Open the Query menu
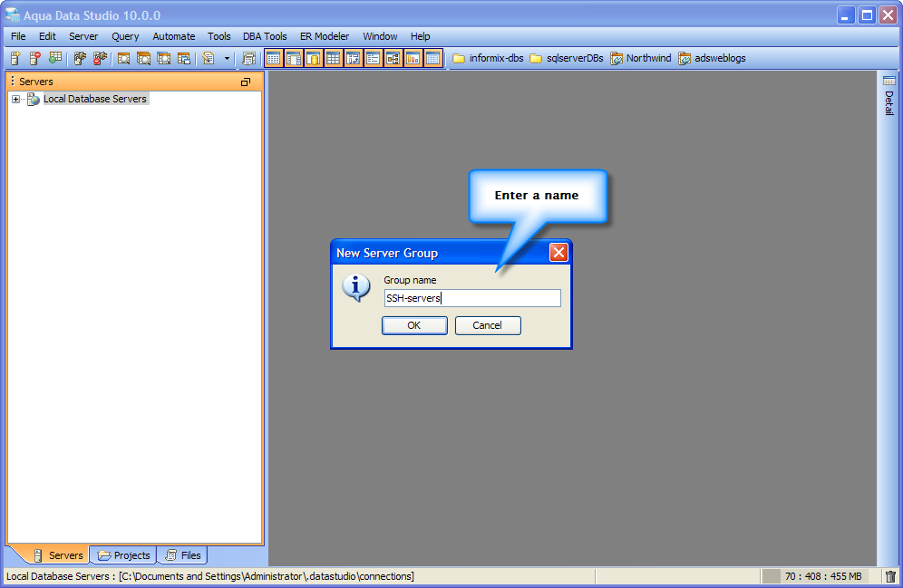The height and width of the screenshot is (588, 903). click(125, 36)
